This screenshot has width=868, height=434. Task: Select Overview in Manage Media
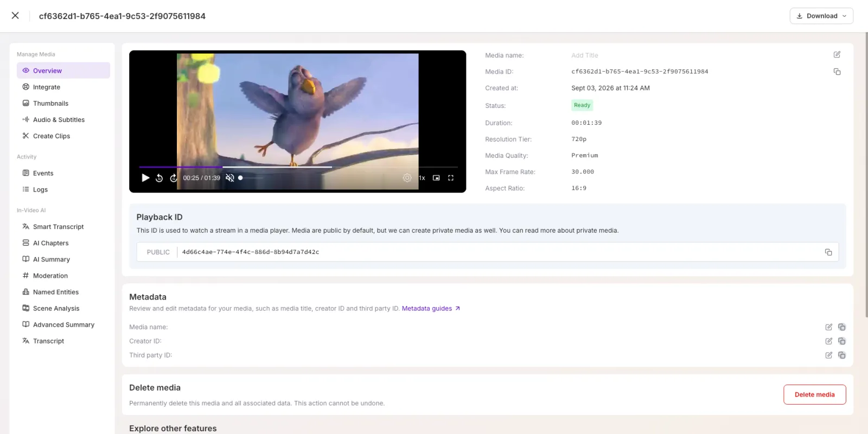coord(63,71)
